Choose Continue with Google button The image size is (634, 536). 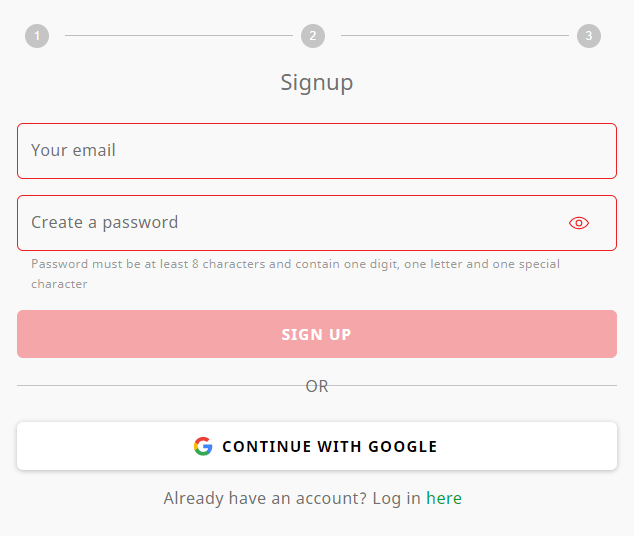tap(317, 446)
